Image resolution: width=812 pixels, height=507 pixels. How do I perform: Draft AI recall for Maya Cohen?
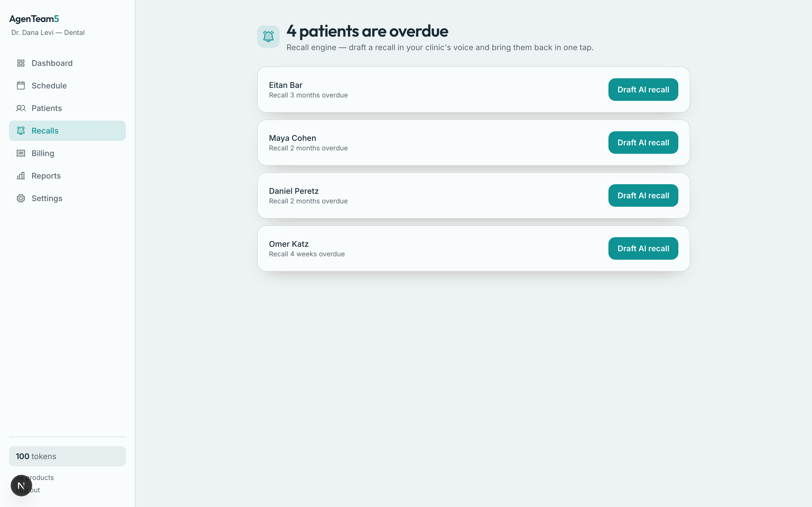click(x=643, y=143)
